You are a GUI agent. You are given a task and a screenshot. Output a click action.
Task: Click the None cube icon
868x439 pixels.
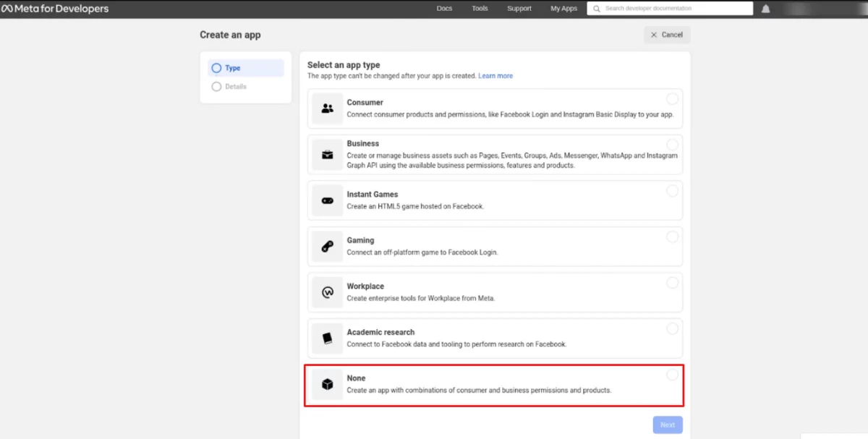point(328,385)
